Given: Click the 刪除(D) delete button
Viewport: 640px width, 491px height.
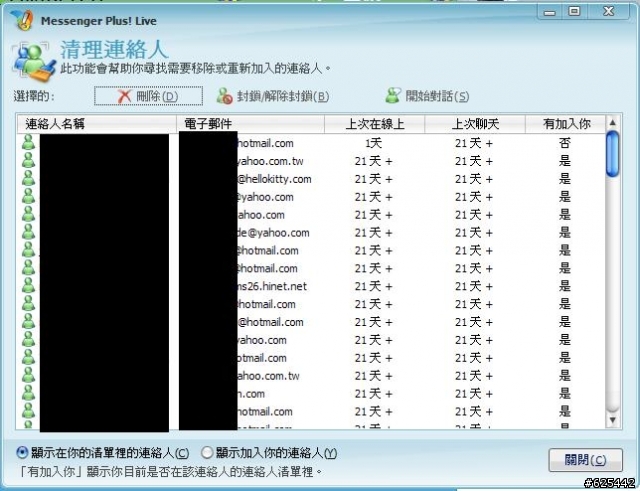Looking at the screenshot, I should [x=148, y=96].
